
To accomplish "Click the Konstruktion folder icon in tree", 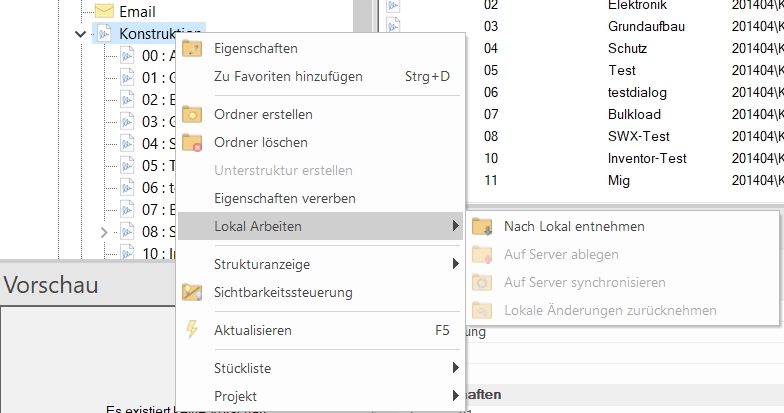I will 104,34.
